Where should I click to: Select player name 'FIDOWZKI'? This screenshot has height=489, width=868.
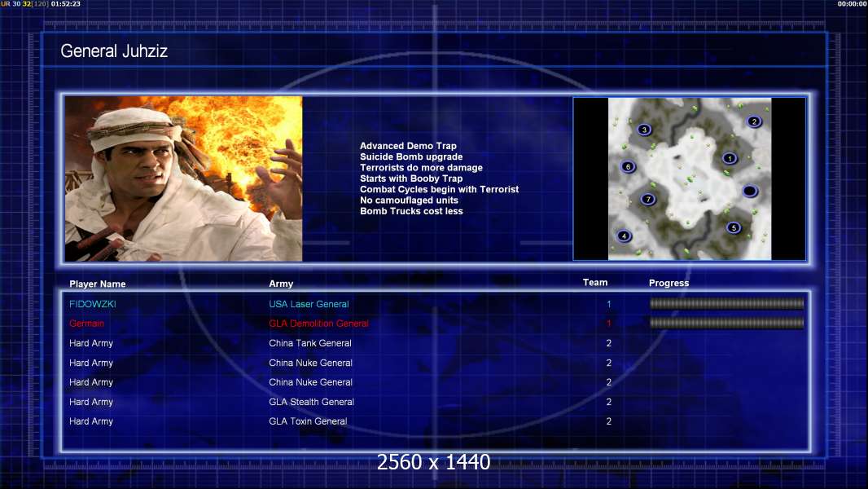(93, 304)
